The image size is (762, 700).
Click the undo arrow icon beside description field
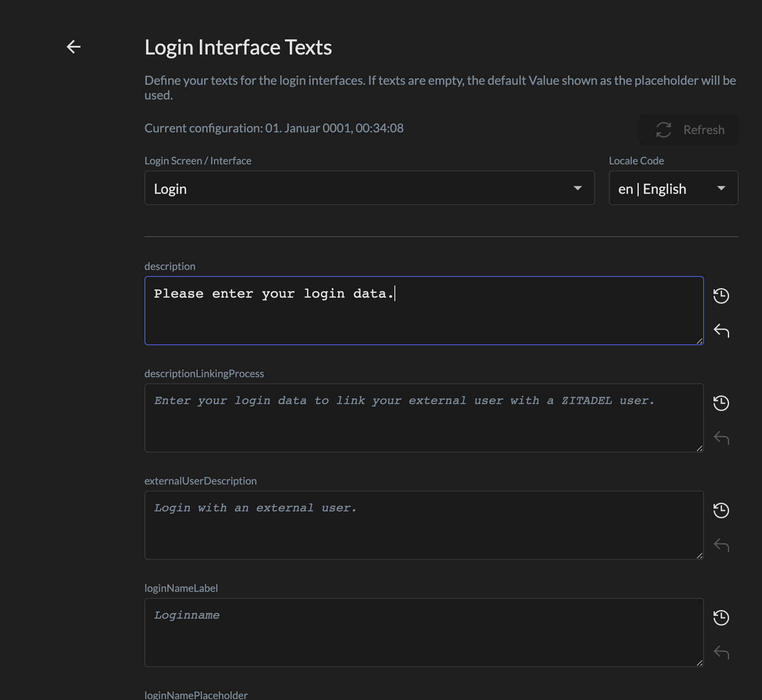tap(721, 331)
